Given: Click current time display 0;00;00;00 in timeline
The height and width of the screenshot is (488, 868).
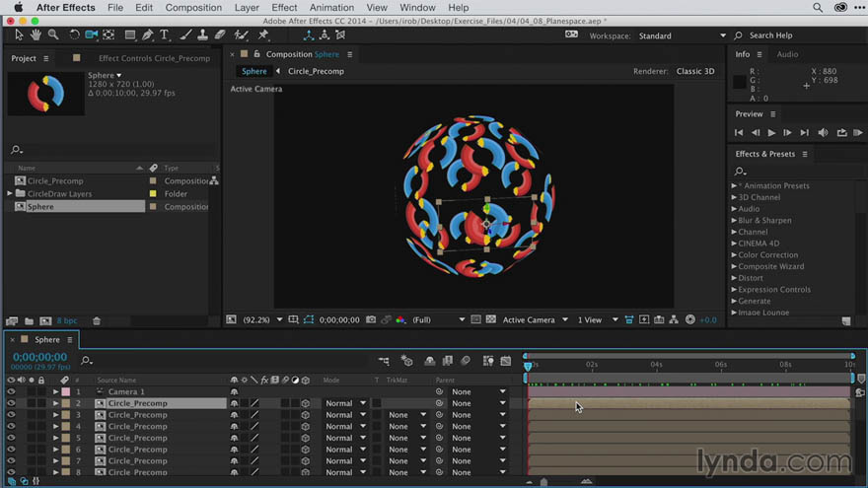Looking at the screenshot, I should tap(39, 357).
